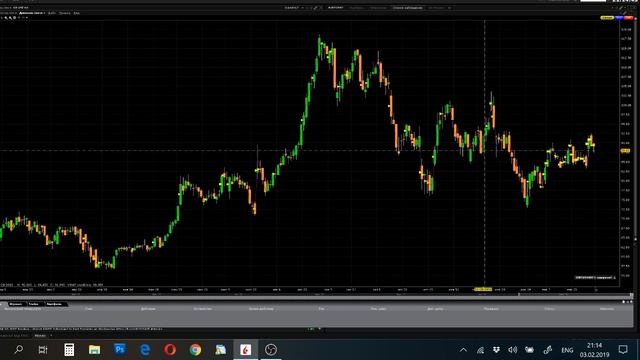Switch the ENG input language indicator
Viewport: 640px width, 360px height.
click(567, 350)
